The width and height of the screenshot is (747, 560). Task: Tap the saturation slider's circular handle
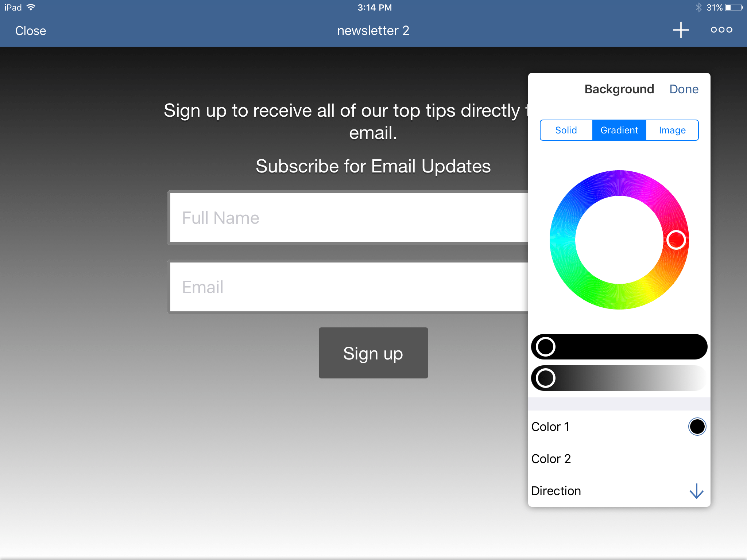[545, 346]
